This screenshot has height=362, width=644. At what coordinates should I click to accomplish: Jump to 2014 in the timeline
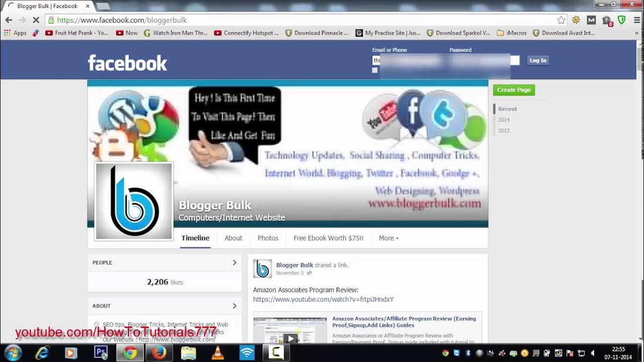point(504,120)
